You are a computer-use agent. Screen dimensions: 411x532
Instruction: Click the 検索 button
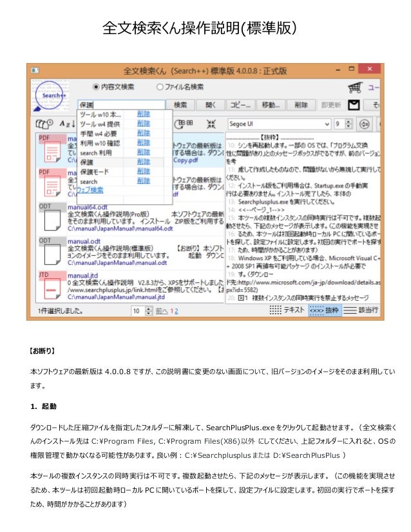(180, 105)
